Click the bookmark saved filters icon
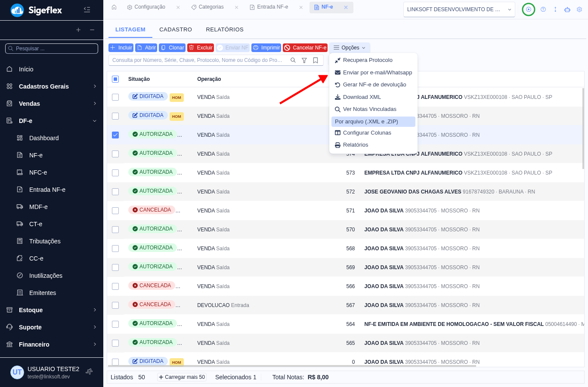This screenshot has height=387, width=588. (316, 60)
